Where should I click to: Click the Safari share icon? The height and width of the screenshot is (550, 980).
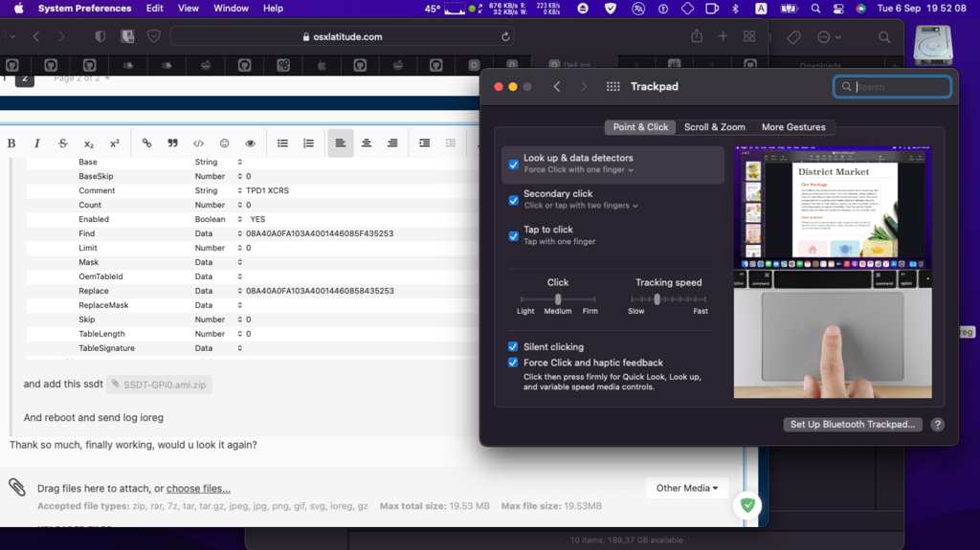697,36
